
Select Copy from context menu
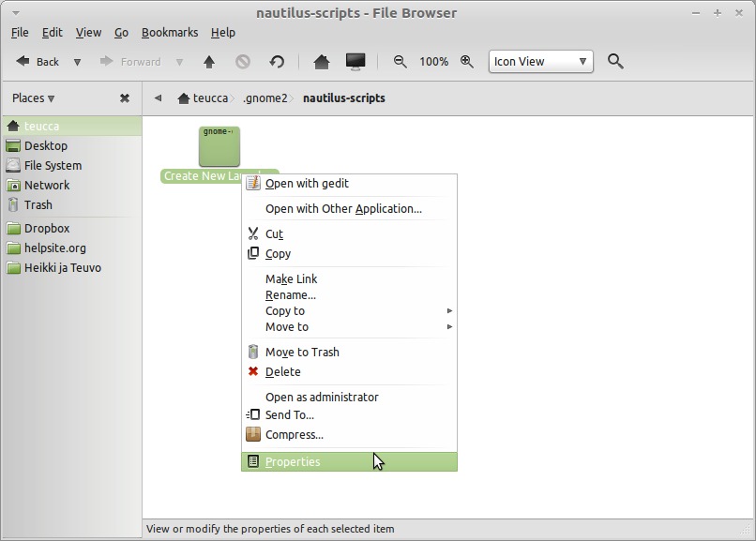[349, 254]
